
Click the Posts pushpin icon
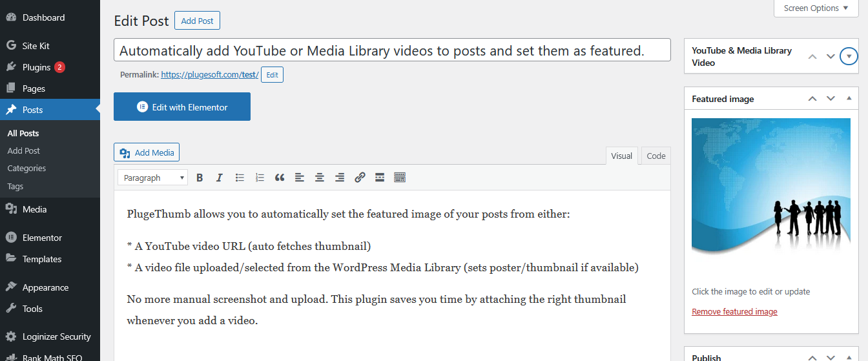click(11, 110)
